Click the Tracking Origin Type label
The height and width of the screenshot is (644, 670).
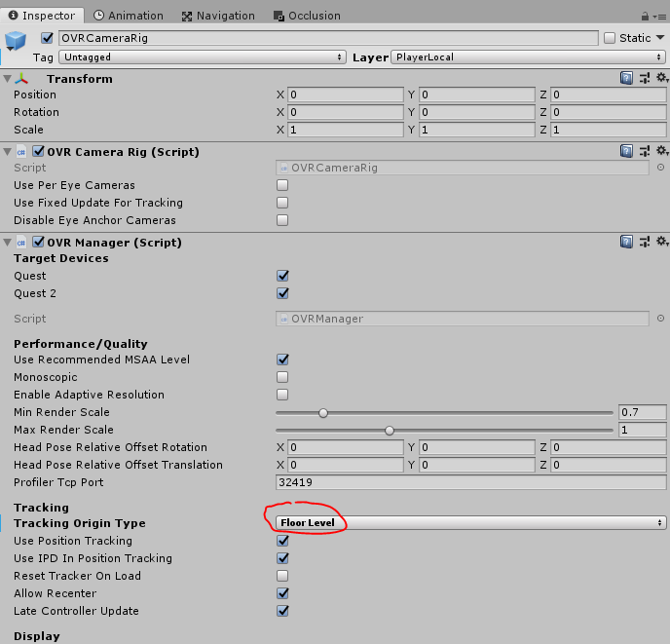tap(80, 523)
